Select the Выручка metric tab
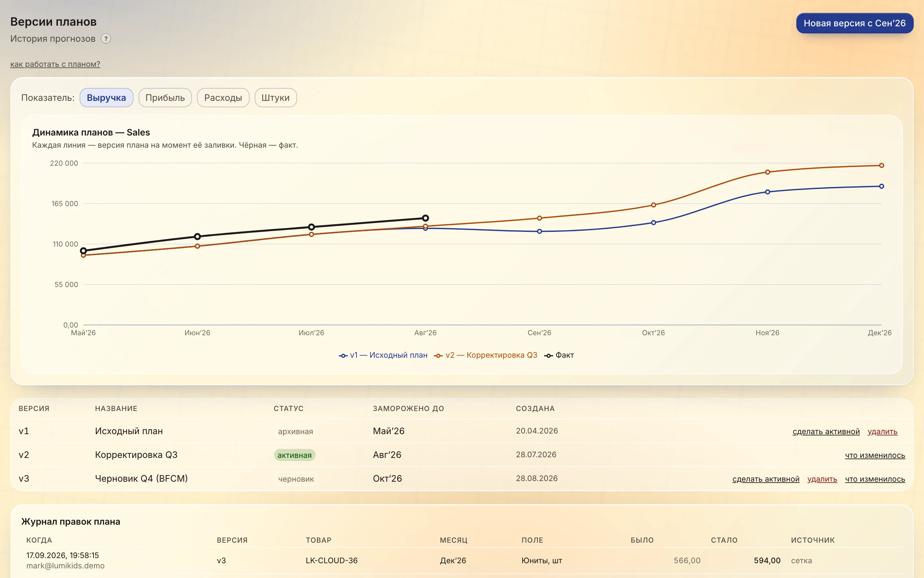924x578 pixels. (x=106, y=98)
